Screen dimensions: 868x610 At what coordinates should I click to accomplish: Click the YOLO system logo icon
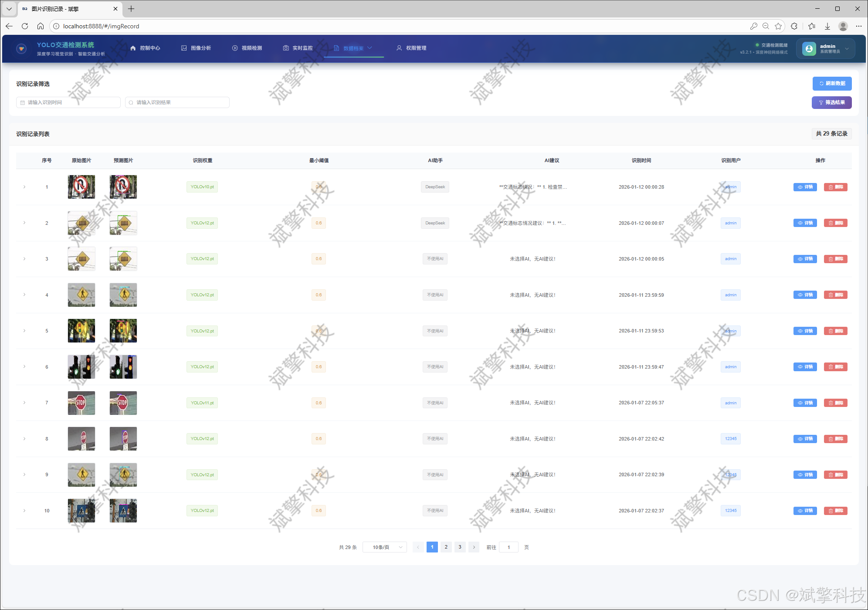point(21,48)
